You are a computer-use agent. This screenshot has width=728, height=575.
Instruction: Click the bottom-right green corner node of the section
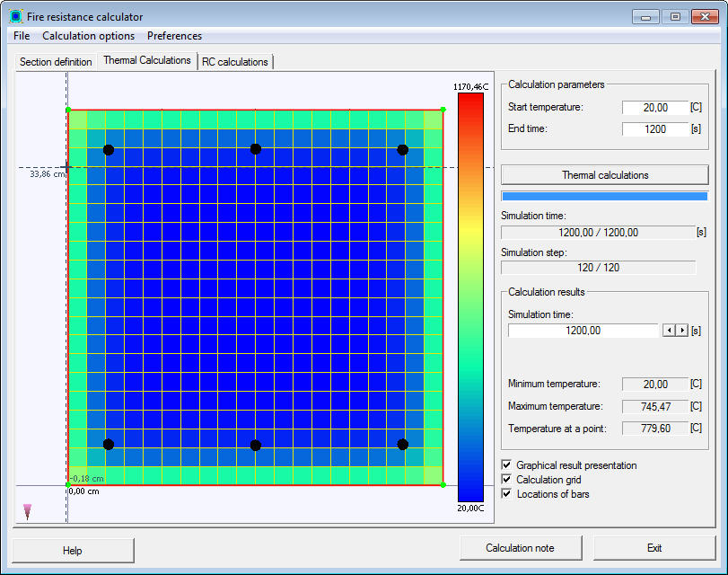point(443,485)
